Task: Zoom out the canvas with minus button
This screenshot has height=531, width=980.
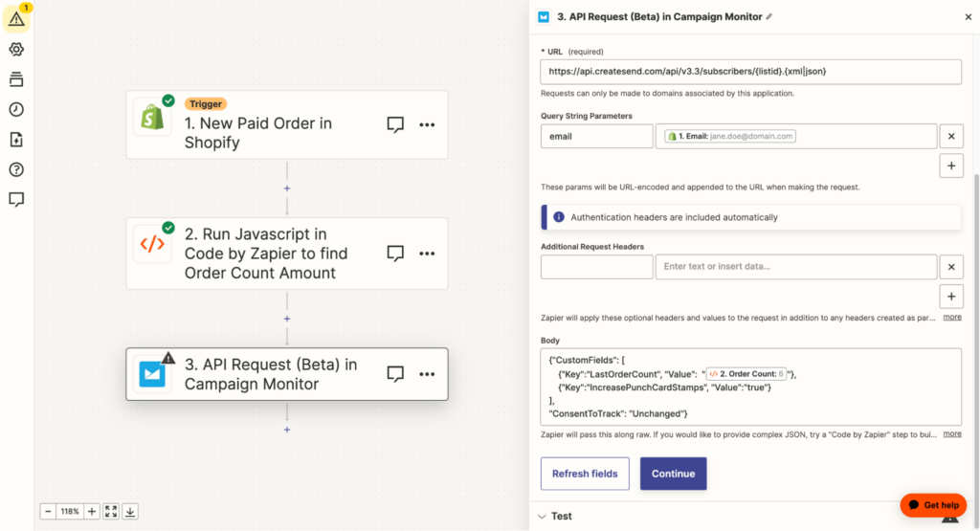Action: coord(48,512)
